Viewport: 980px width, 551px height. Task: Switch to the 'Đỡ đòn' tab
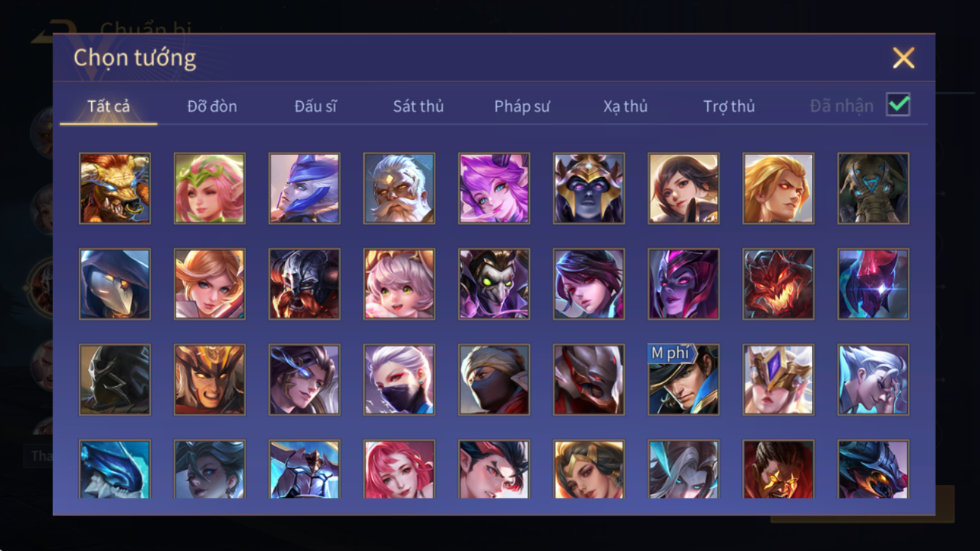click(x=212, y=106)
